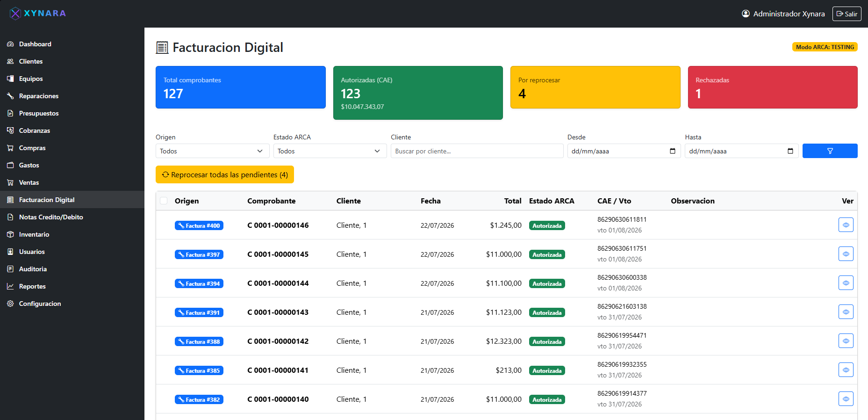The image size is (868, 420).
Task: Open the Reportes menu item
Action: click(72, 286)
